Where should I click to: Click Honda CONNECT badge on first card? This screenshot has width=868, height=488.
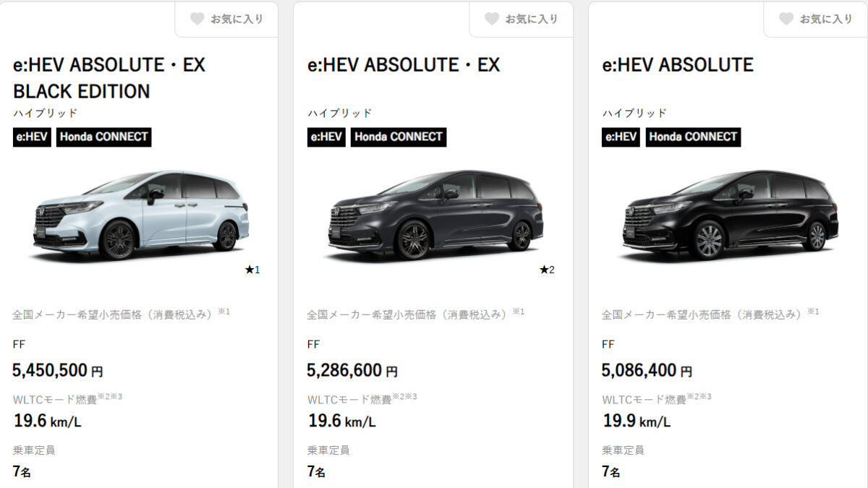(103, 137)
